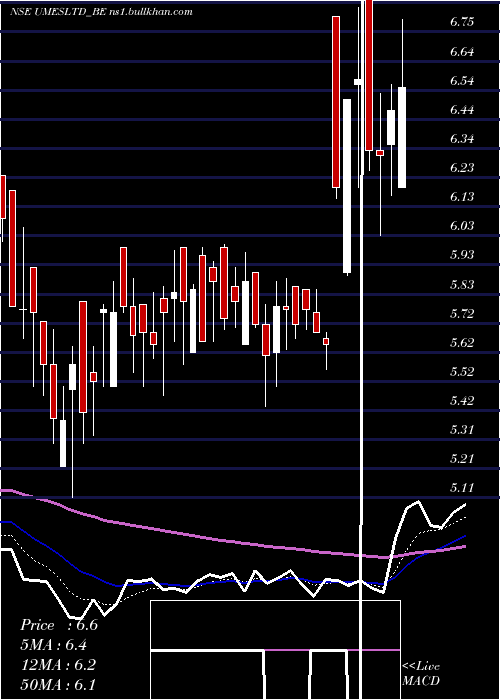Click the <<Live MACD label

click(421, 673)
